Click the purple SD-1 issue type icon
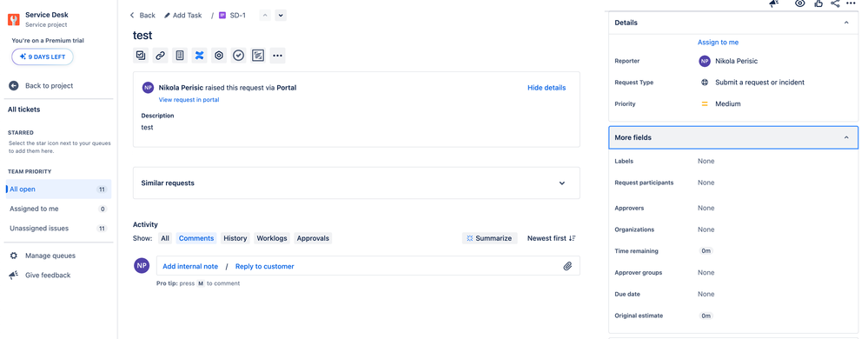Viewport: 868px width, 339px height. (x=222, y=16)
